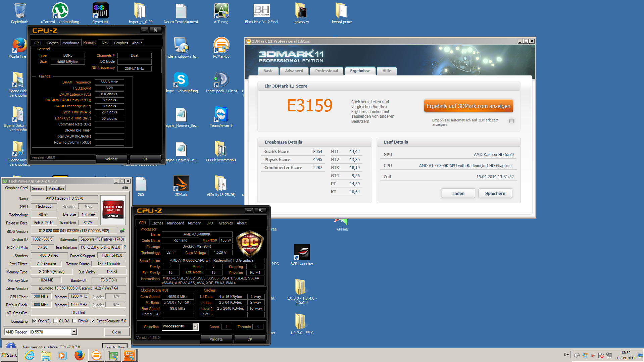
Task: Click the Close button in GPU-Z
Action: click(116, 332)
